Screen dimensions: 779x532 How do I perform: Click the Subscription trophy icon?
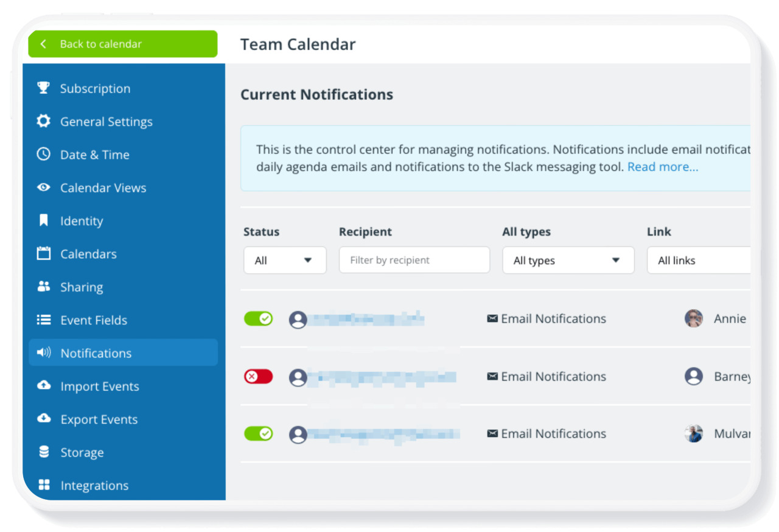click(x=43, y=88)
